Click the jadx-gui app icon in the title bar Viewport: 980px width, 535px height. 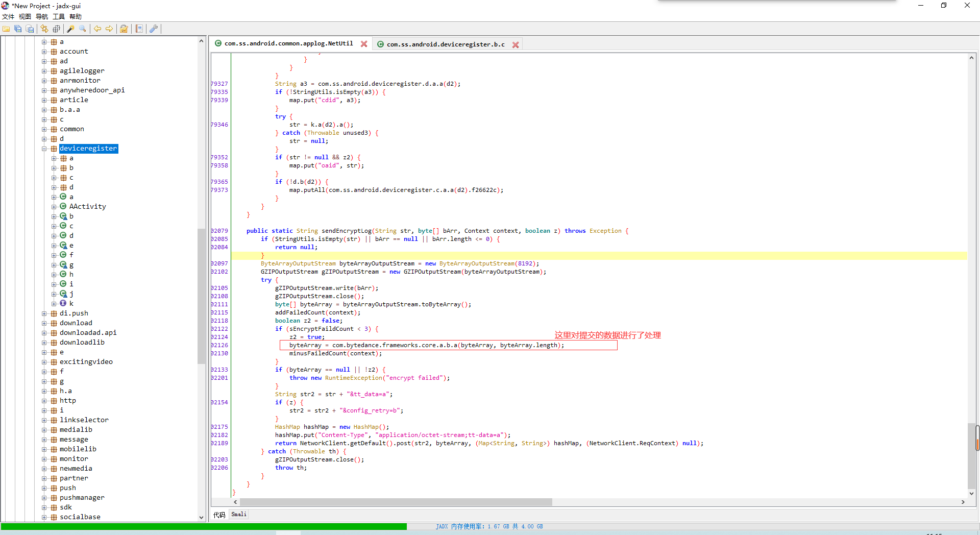pyautogui.click(x=5, y=6)
